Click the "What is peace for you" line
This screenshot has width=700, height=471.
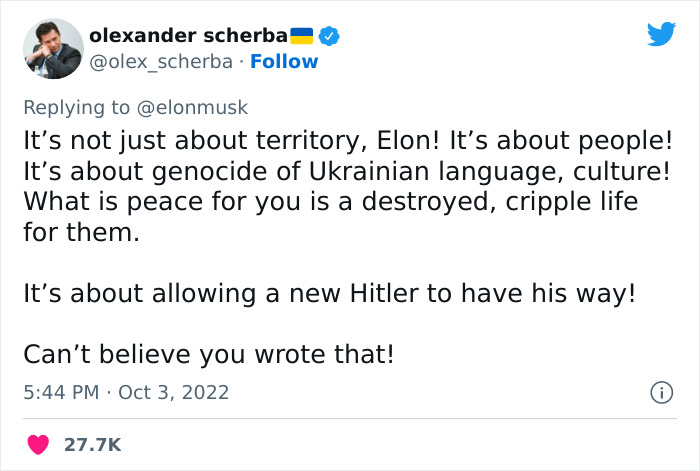click(x=330, y=201)
